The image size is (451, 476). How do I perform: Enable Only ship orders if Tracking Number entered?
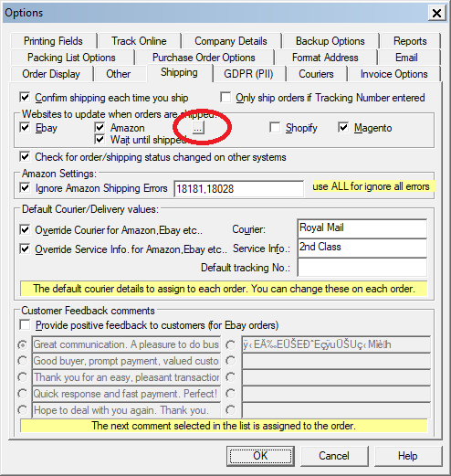(225, 98)
